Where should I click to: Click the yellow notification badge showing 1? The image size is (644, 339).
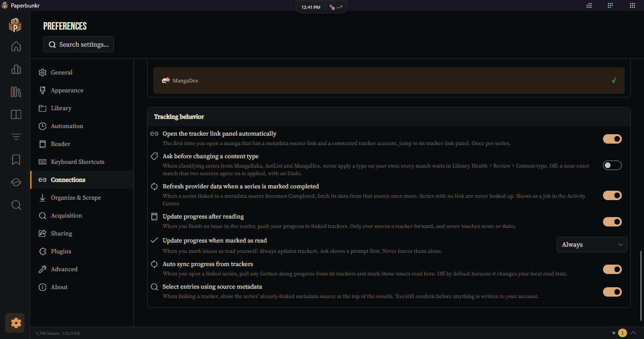[622, 333]
